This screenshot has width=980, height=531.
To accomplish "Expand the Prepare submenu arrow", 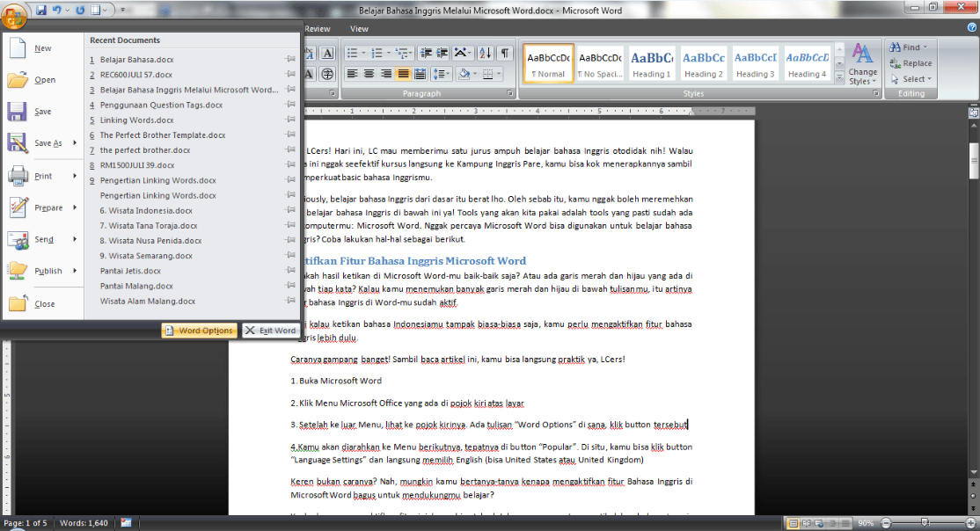I will pos(75,207).
